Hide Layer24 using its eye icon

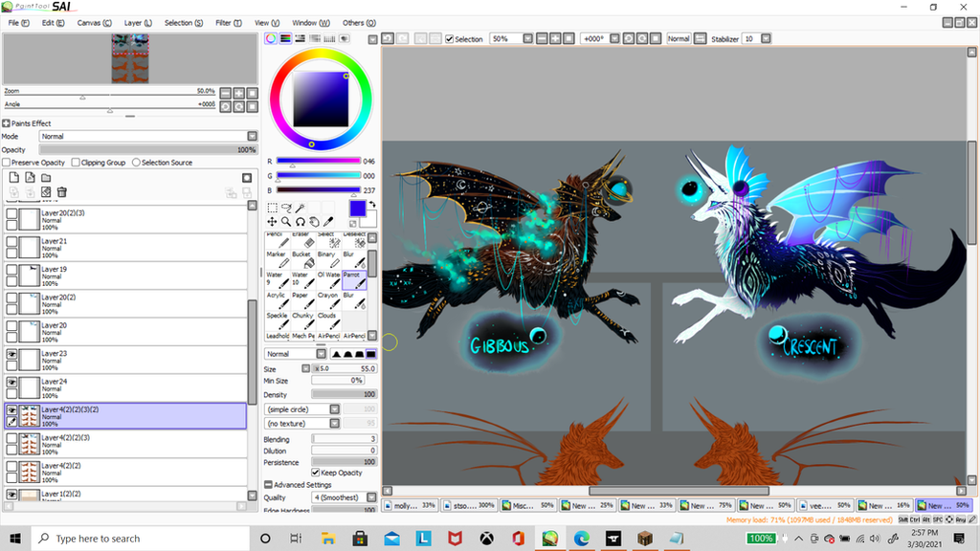(11, 383)
